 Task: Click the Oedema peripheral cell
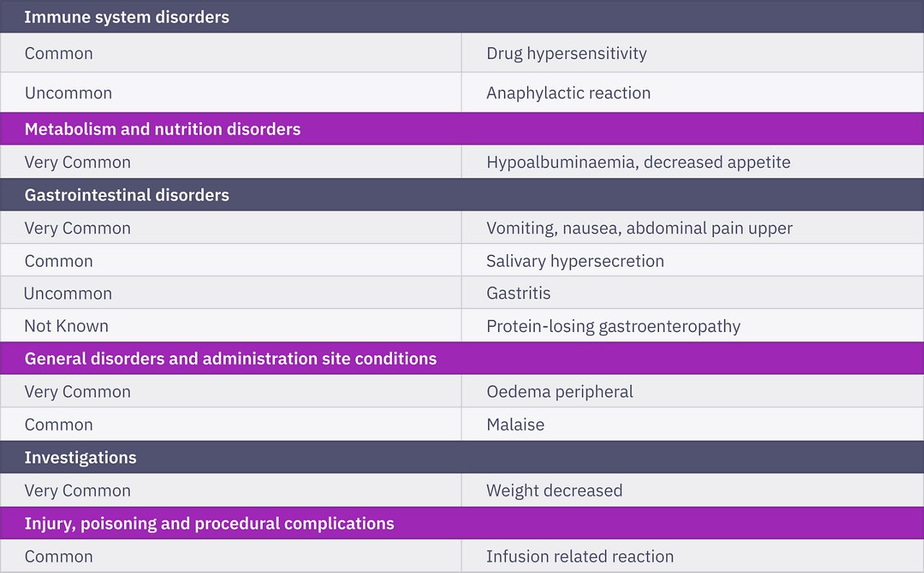(693, 391)
